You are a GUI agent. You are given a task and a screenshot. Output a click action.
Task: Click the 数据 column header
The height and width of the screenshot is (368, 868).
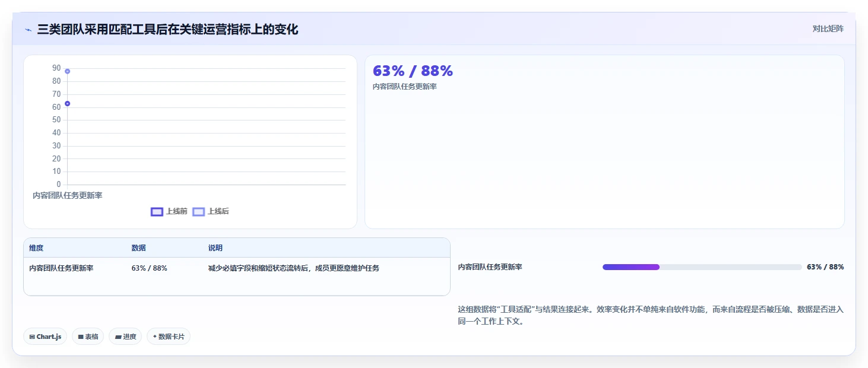click(138, 248)
